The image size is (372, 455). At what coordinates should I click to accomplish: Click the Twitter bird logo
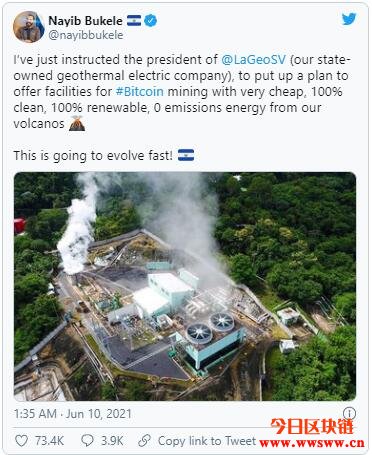[349, 19]
